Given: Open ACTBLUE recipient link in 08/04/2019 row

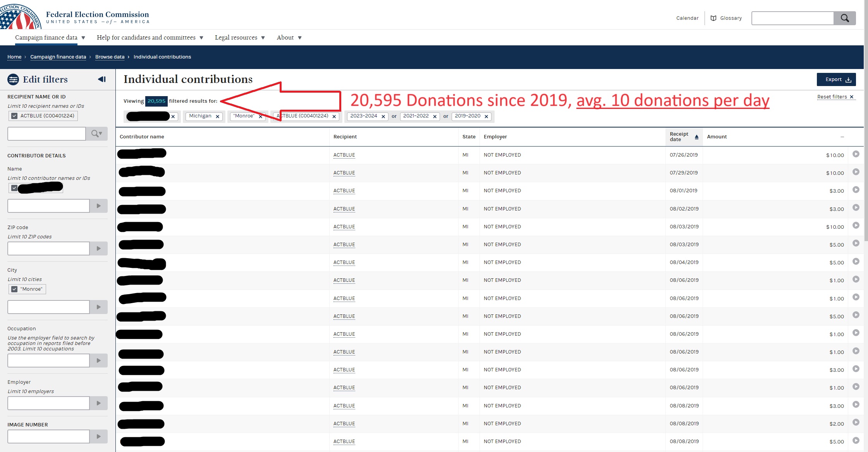Looking at the screenshot, I should click(344, 262).
